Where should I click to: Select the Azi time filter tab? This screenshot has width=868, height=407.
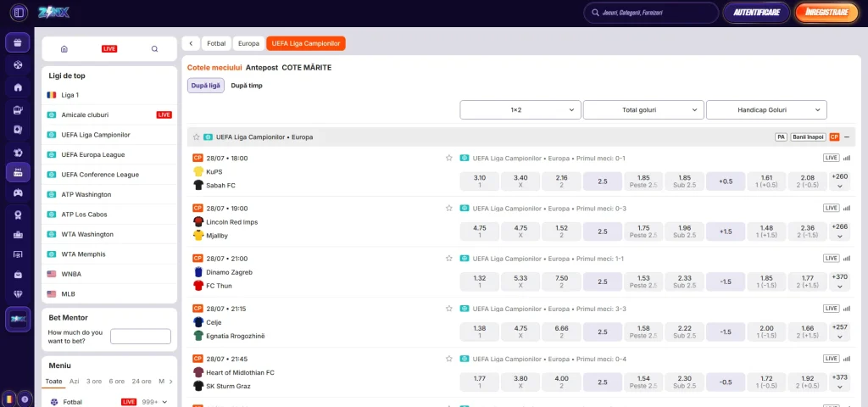coord(75,382)
